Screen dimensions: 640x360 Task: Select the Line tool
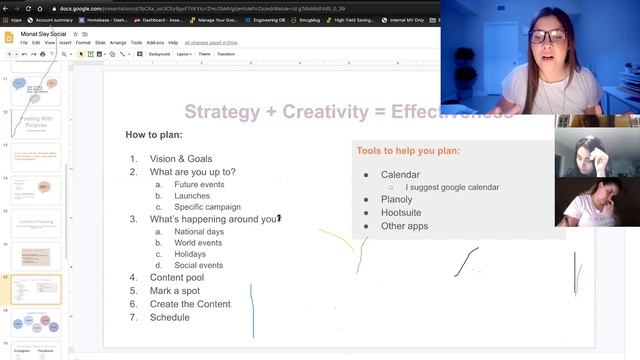[122, 54]
